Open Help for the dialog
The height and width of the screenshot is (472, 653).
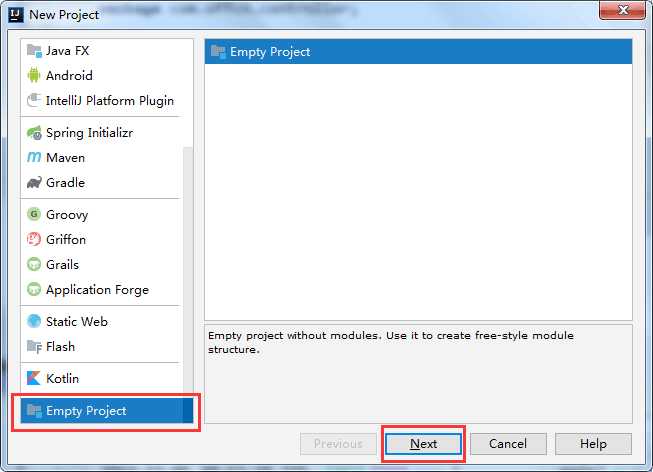(593, 444)
